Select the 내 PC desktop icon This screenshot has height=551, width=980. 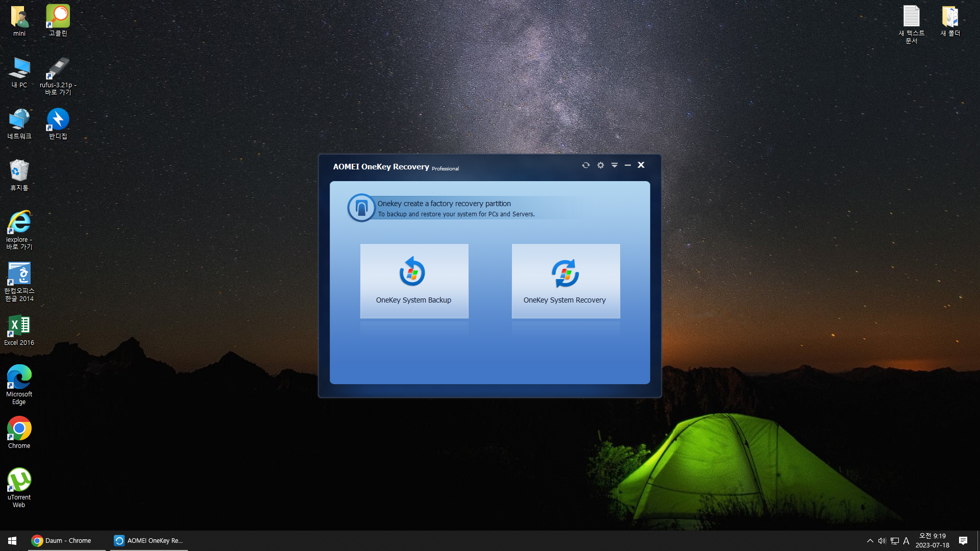tap(19, 73)
